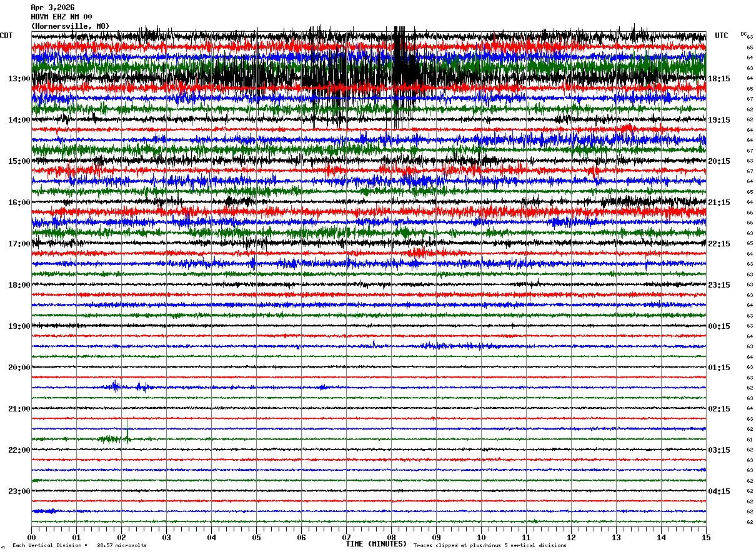Image resolution: width=756 pixels, height=554 pixels.
Task: Click the "10" minute axis label
Action: pos(481,537)
